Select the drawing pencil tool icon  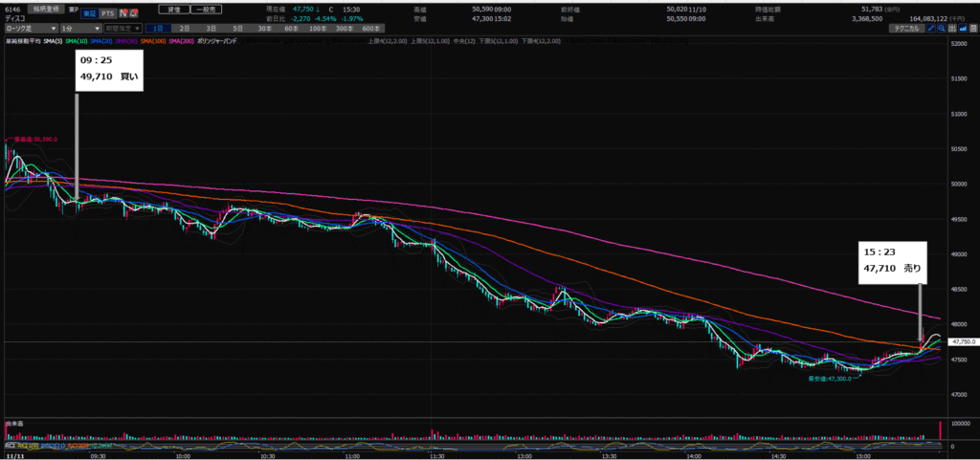[931, 30]
